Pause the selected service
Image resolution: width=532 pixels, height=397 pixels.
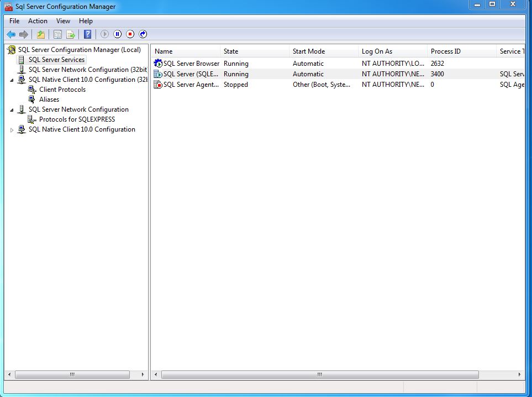click(118, 34)
